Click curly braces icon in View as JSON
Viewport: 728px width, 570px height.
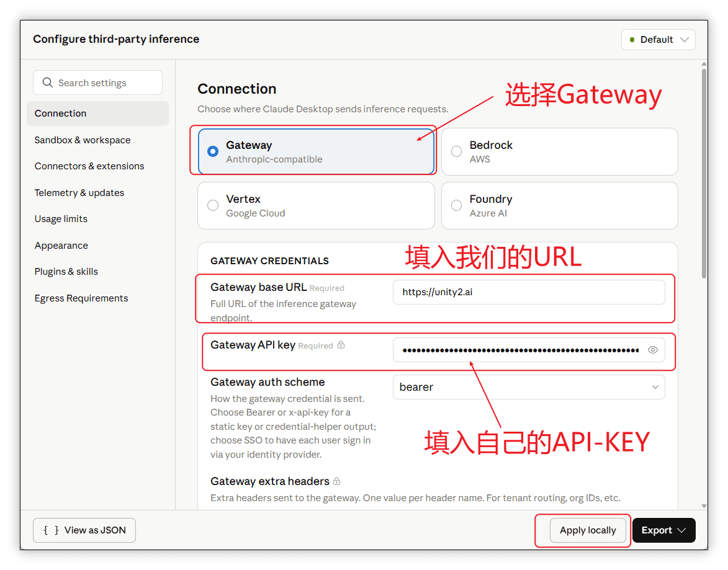coord(51,530)
